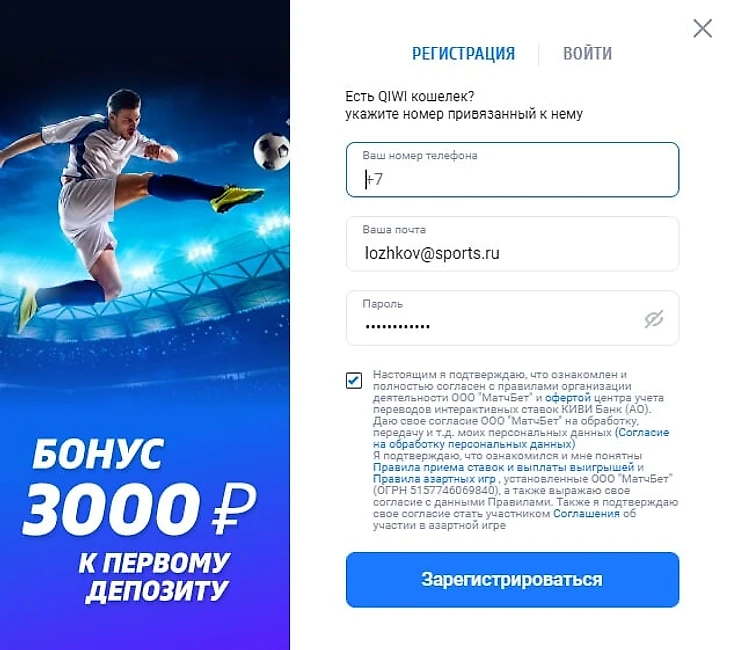Click the Зарегистрироваться button
The width and height of the screenshot is (730, 650).
512,580
